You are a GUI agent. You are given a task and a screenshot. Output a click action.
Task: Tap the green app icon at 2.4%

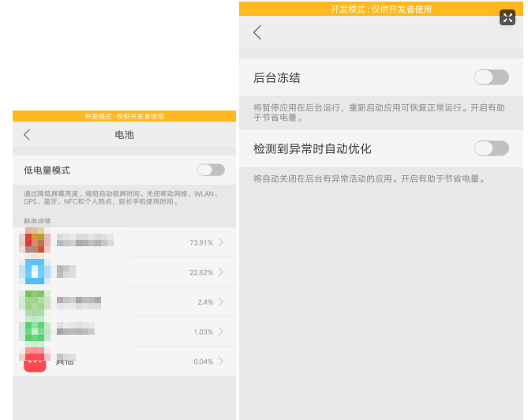(35, 302)
